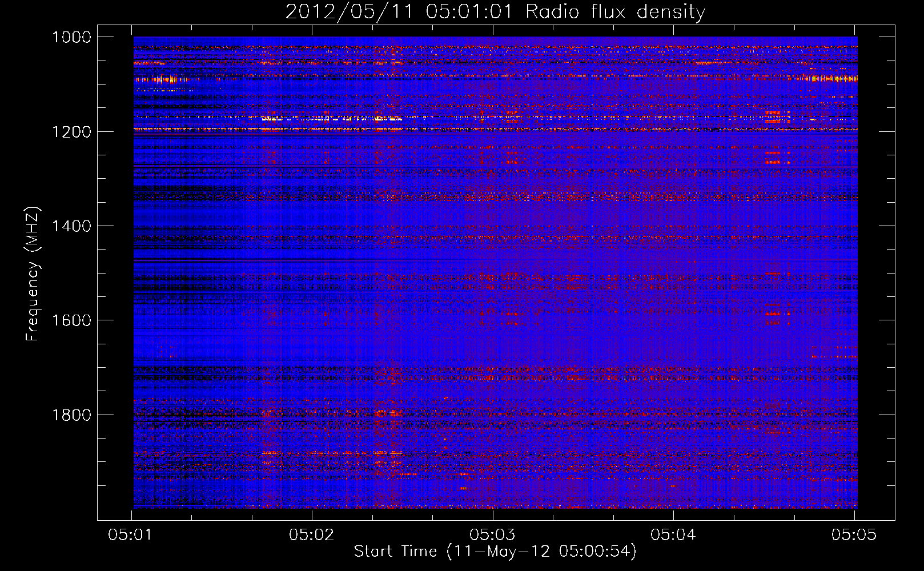Select the 1000 frequency tick label
The width and height of the screenshot is (924, 571).
[71, 37]
